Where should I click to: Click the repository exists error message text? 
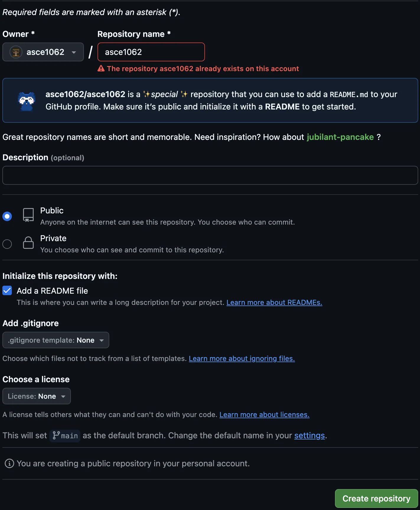[203, 68]
